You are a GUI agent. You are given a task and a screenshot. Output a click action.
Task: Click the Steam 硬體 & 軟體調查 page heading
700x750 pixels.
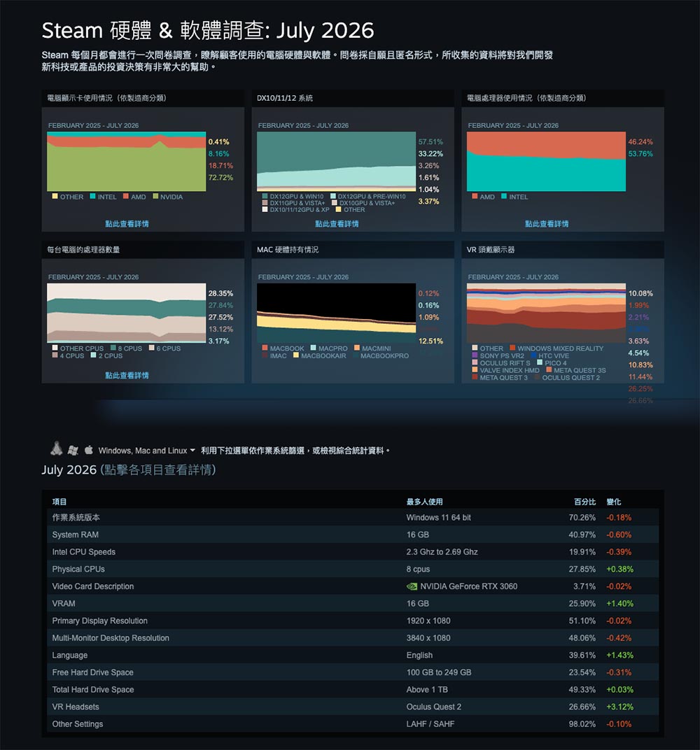tap(208, 31)
